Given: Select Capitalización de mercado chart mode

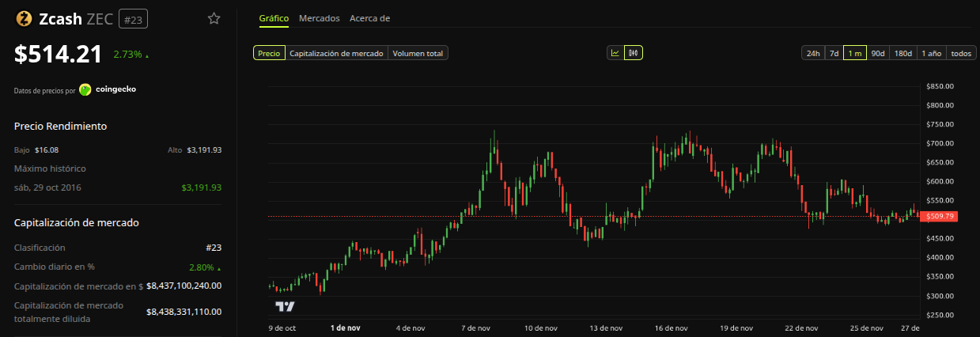Looking at the screenshot, I should [336, 53].
